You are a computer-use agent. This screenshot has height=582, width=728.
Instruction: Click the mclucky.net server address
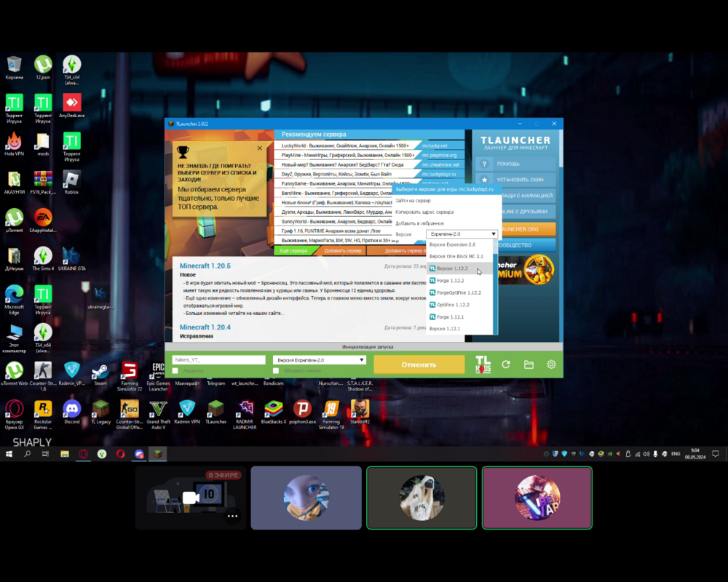click(x=437, y=145)
